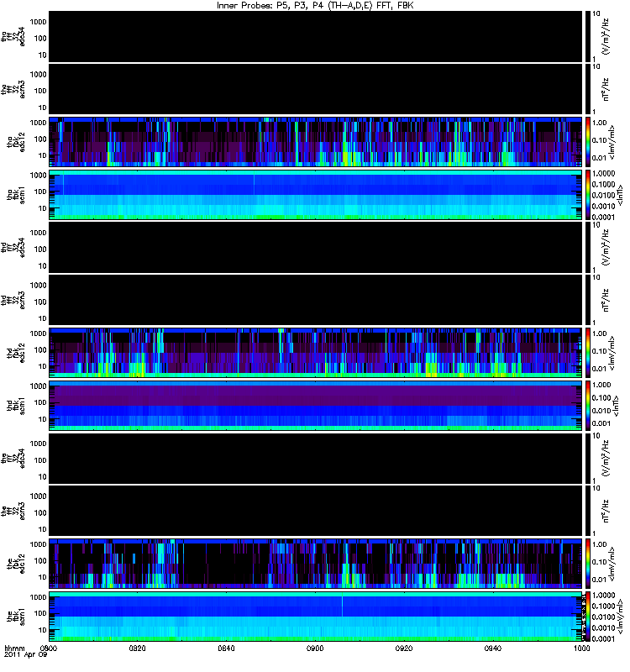
Task: Click the 'the fff 32 edc34' panel label
Action: pos(13,459)
